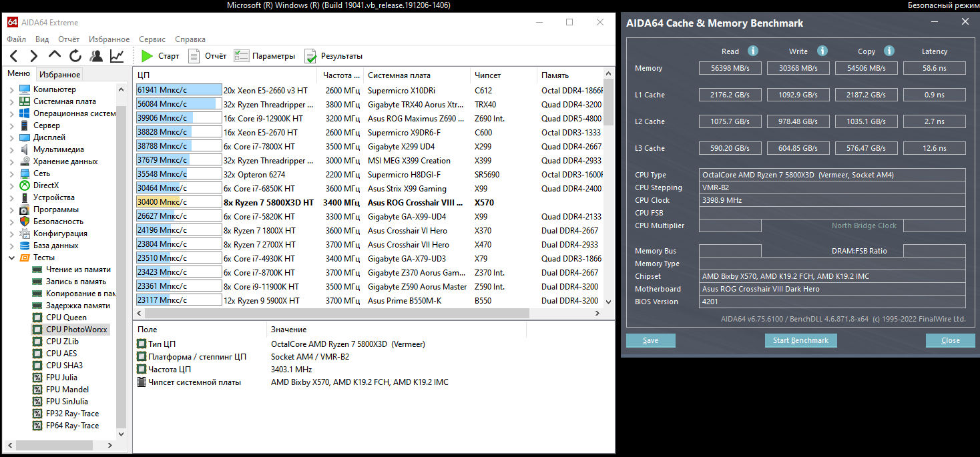Open the Отчёт menu in menu bar
This screenshot has height=457, width=980.
[x=69, y=39]
